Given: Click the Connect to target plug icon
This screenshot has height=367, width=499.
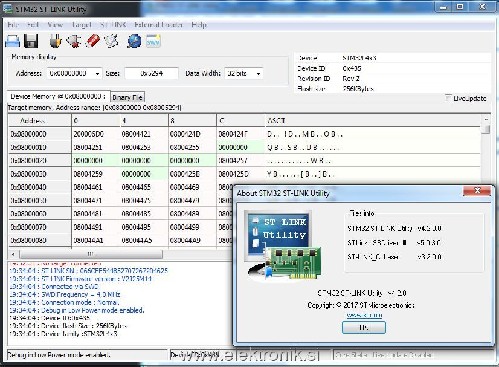Looking at the screenshot, I should 55,41.
